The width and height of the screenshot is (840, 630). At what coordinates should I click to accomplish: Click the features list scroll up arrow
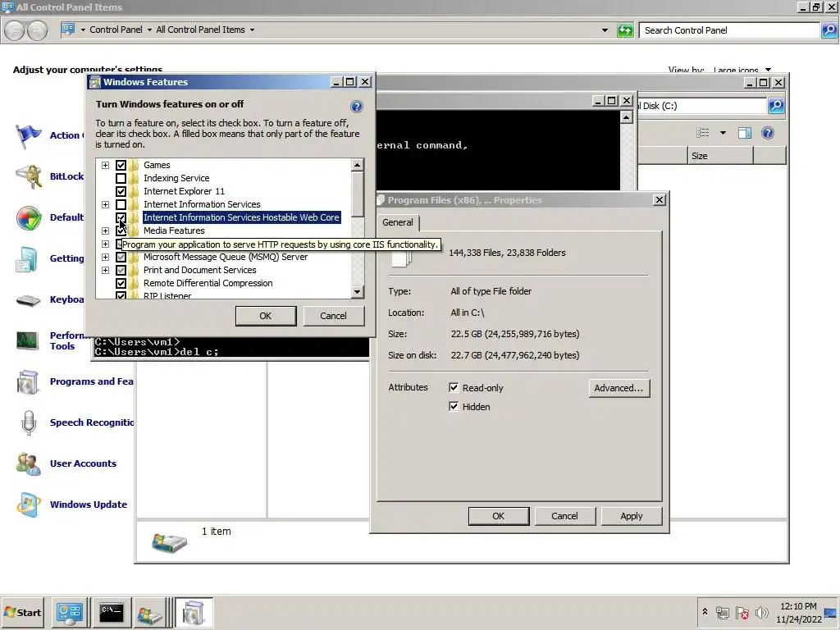(357, 164)
